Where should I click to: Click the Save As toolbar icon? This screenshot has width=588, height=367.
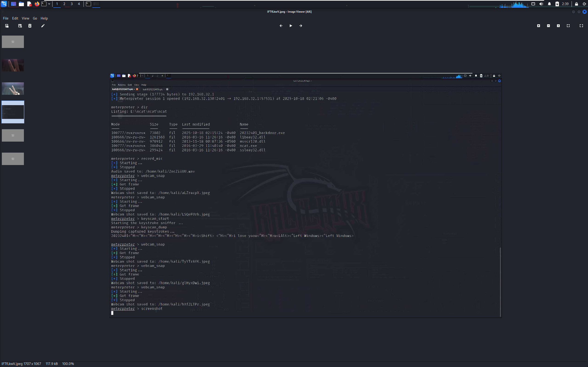click(x=20, y=26)
